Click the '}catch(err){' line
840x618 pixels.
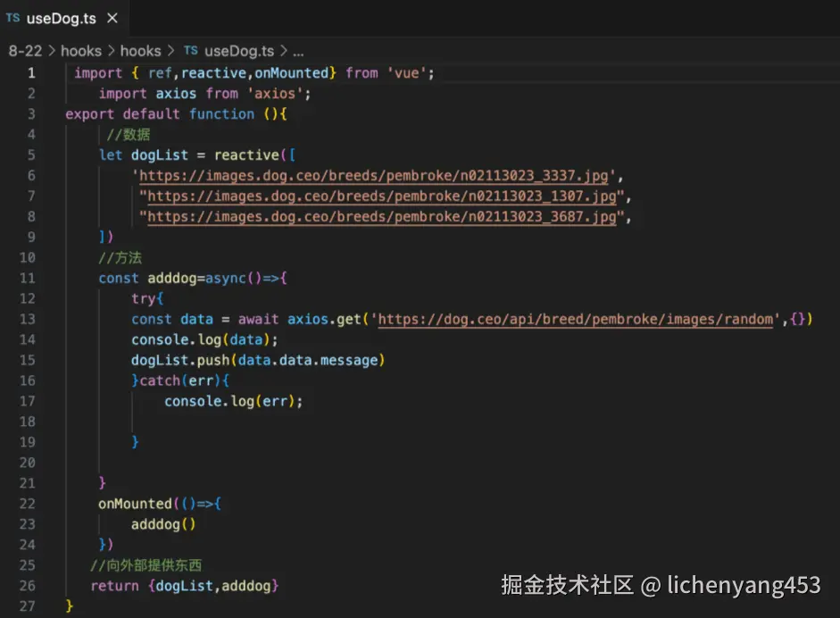tap(180, 380)
